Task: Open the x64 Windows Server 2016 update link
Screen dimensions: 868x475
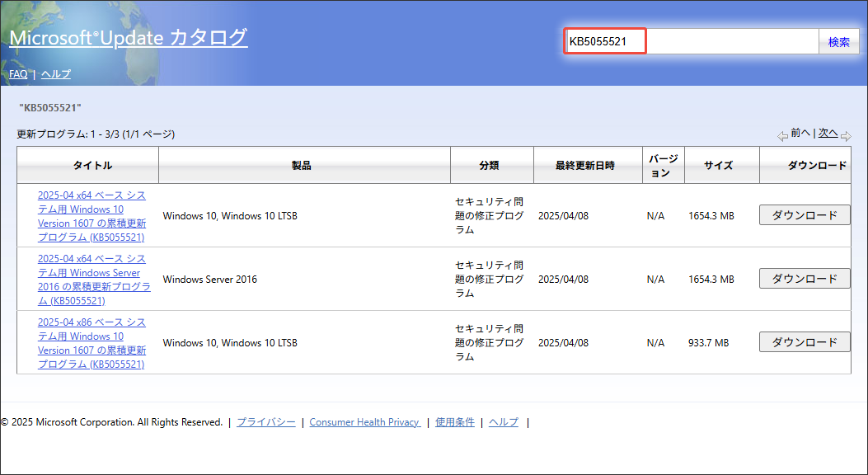Action: pos(94,280)
